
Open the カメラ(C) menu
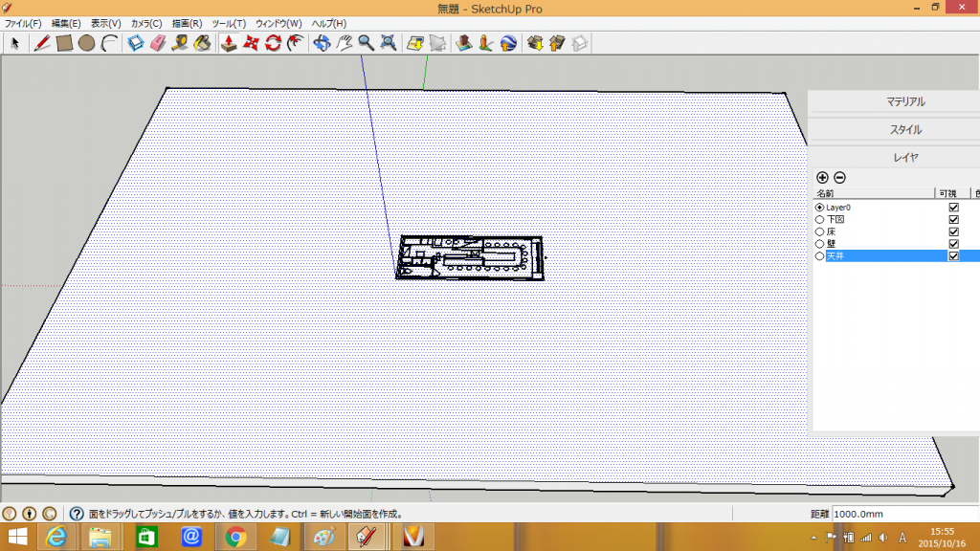point(145,23)
